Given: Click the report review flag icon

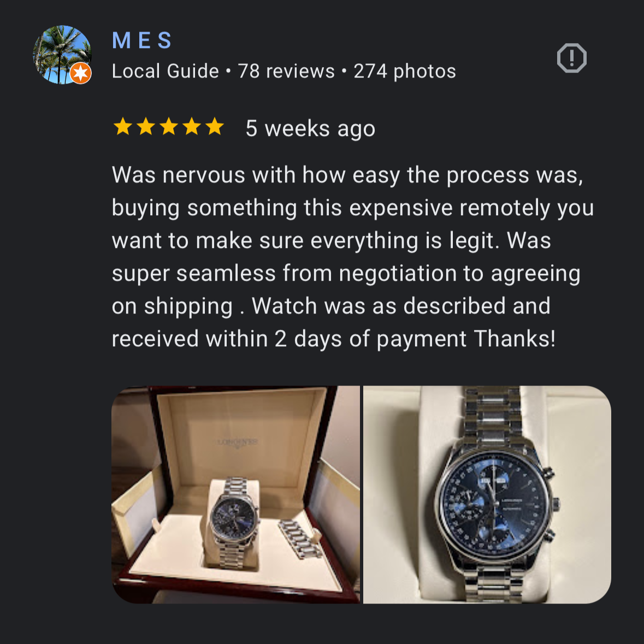Looking at the screenshot, I should (x=571, y=58).
